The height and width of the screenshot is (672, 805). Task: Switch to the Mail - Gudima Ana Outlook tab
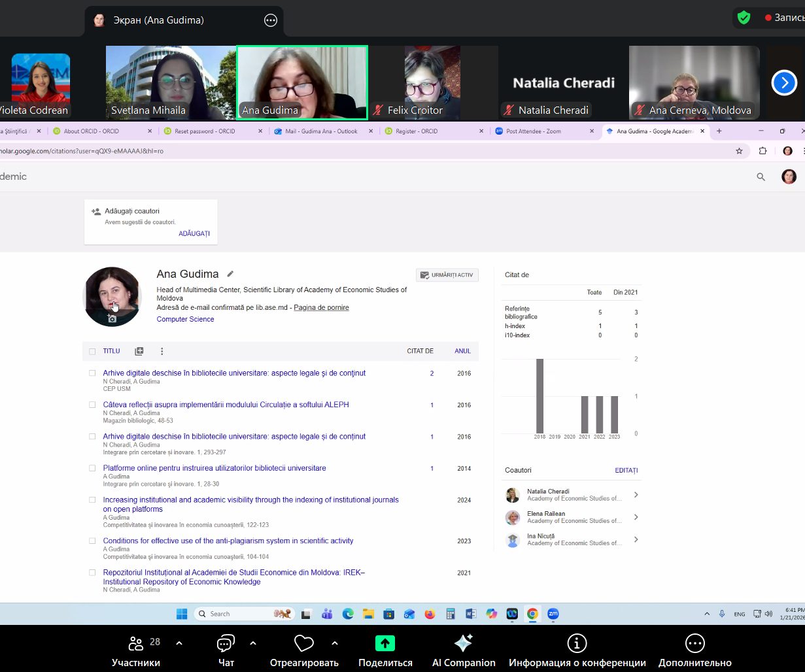pyautogui.click(x=320, y=131)
